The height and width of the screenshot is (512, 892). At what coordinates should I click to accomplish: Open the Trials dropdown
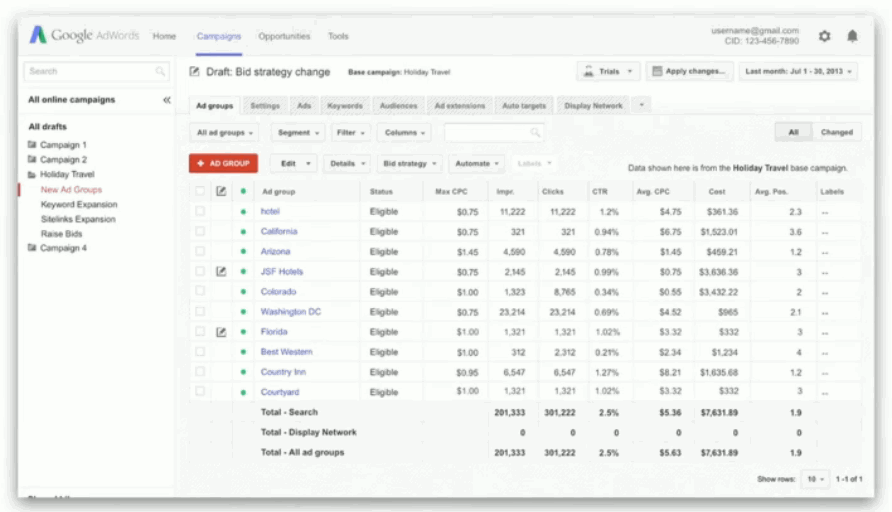click(x=608, y=72)
